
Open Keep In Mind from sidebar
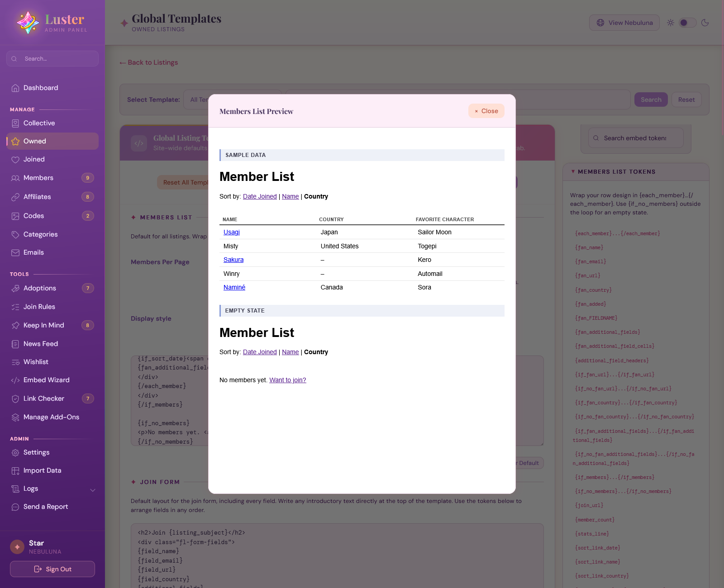click(52, 325)
